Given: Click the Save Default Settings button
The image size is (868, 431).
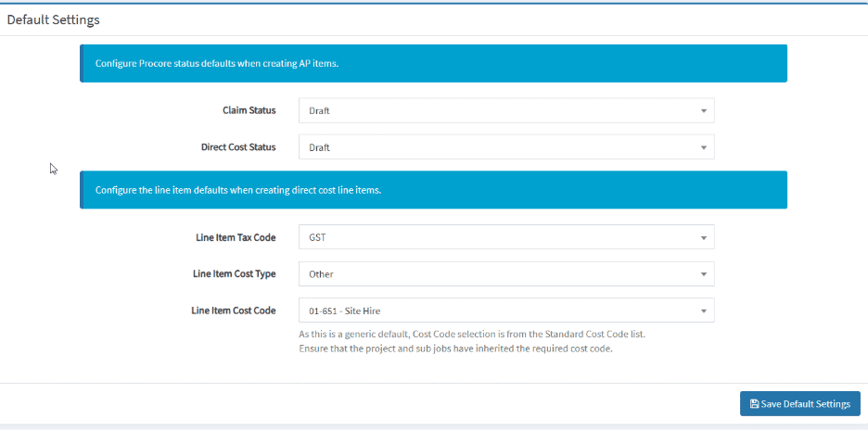Looking at the screenshot, I should (x=799, y=404).
